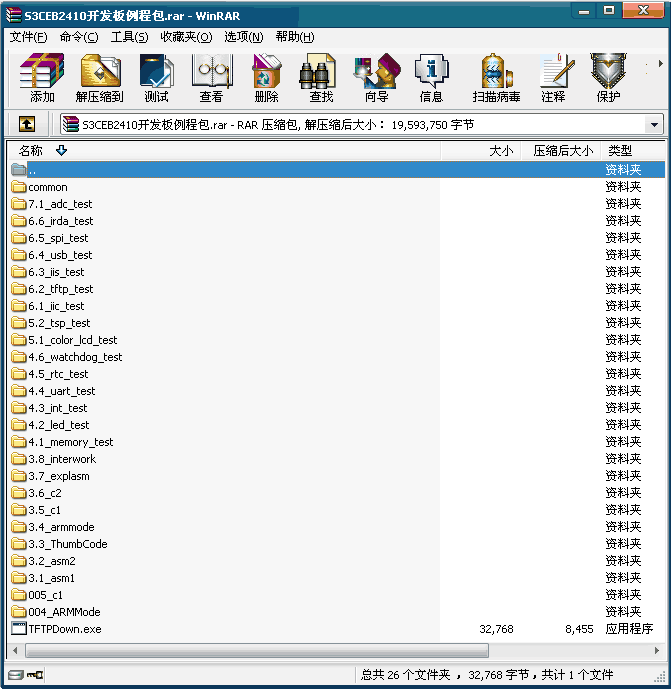Select the 005_c1 folder
This screenshot has height=689, width=671.
37,595
